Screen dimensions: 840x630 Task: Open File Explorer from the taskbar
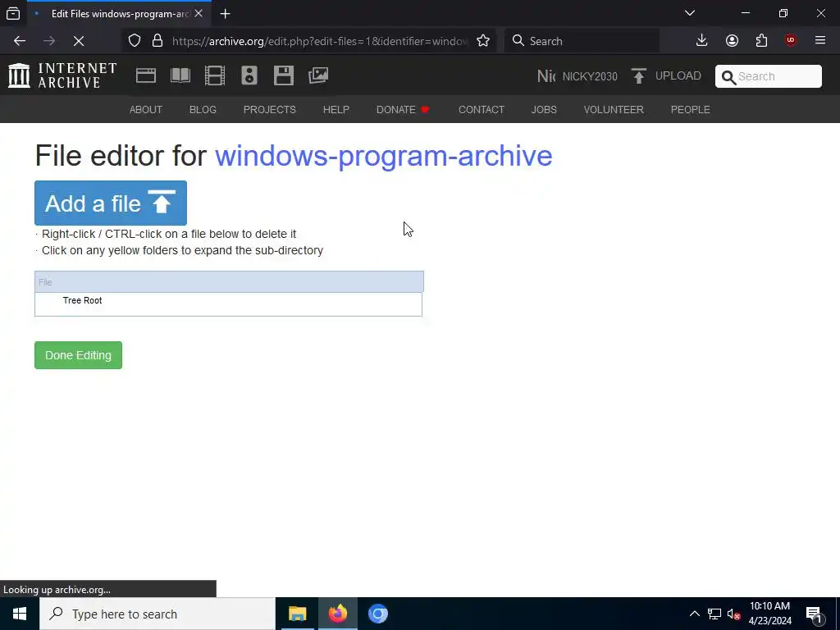[x=297, y=614]
